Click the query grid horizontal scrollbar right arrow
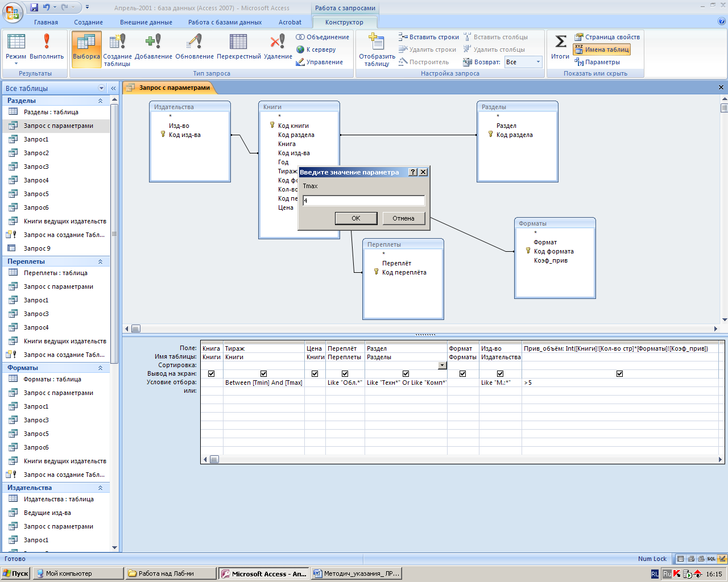The image size is (728, 582). pos(720,459)
